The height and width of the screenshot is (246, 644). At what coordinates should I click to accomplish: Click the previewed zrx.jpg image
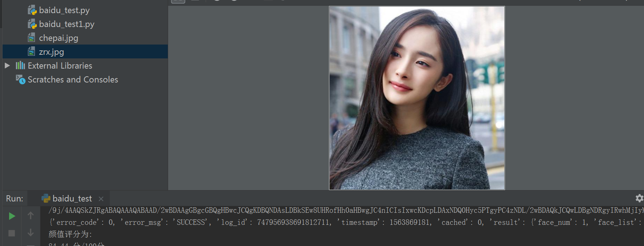pos(417,98)
